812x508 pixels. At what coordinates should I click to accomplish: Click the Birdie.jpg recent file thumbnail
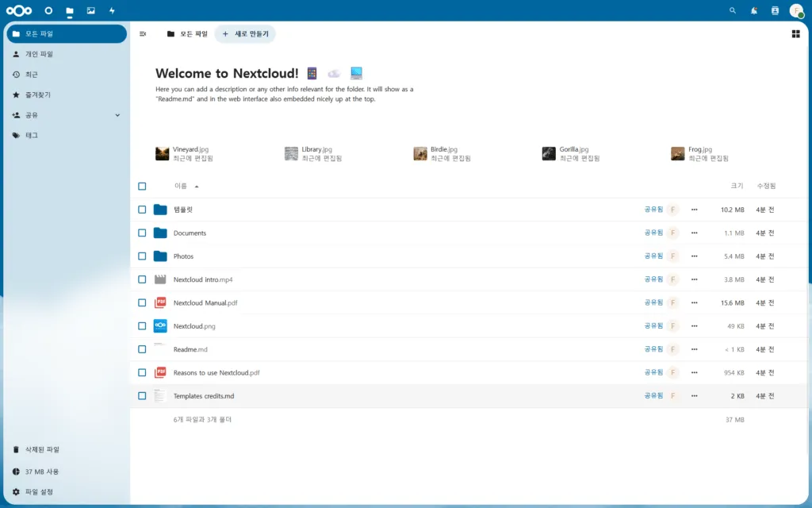tap(419, 153)
